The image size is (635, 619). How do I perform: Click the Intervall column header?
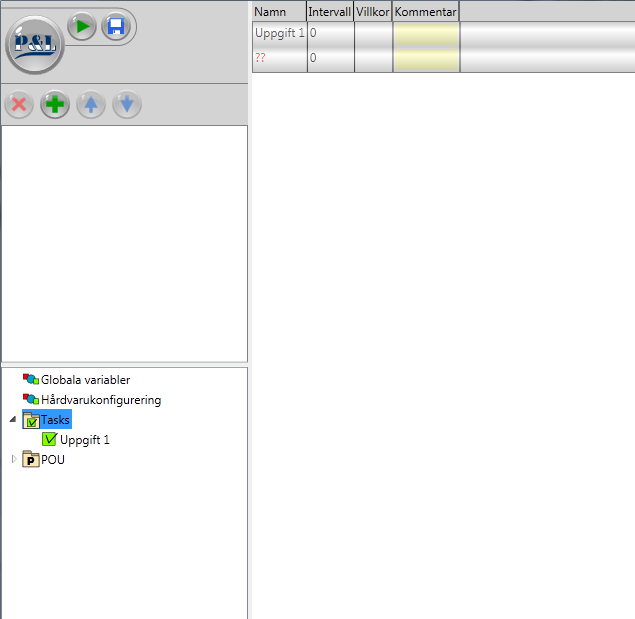330,11
